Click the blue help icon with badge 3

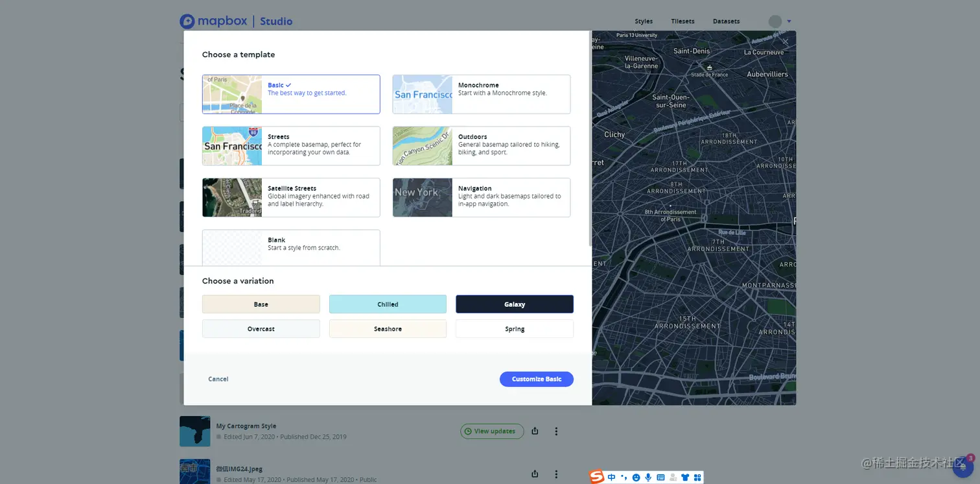(x=963, y=466)
